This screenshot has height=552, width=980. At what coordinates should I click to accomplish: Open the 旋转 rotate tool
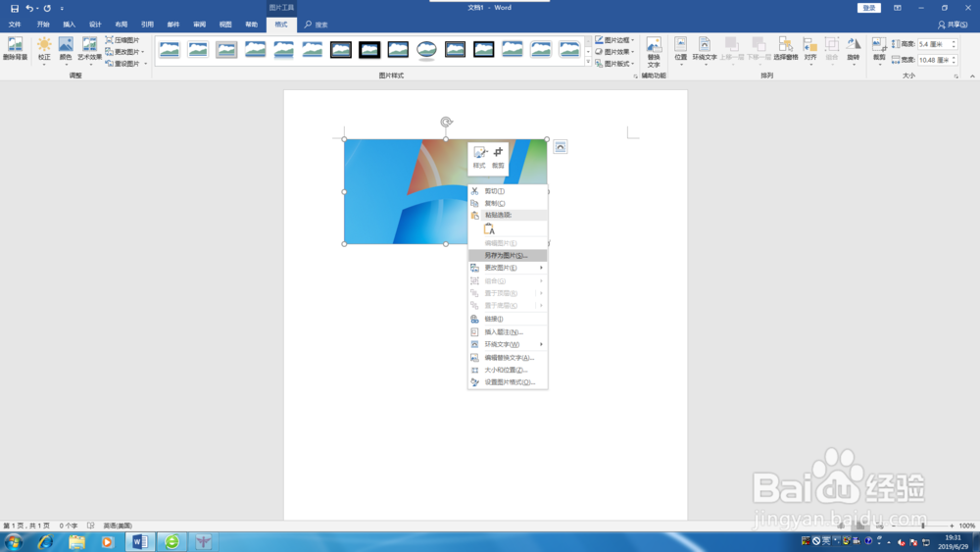tap(854, 49)
